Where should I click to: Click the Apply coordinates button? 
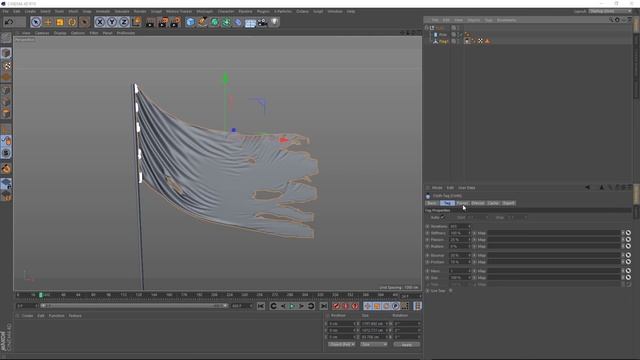click(x=407, y=344)
